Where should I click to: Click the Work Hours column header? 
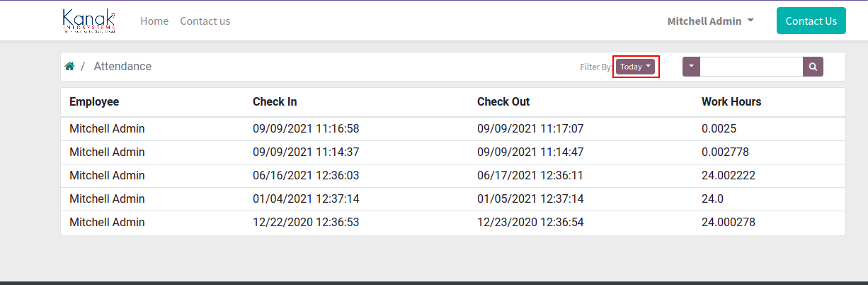coord(731,102)
